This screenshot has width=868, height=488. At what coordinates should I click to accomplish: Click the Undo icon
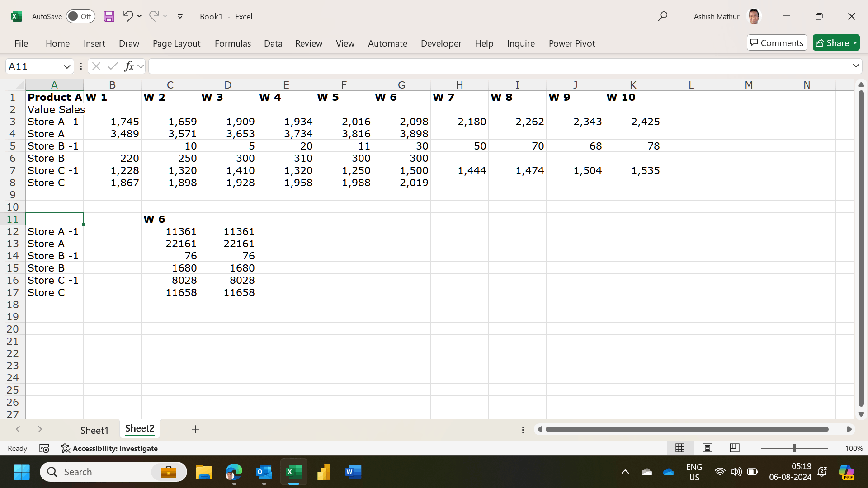point(128,16)
